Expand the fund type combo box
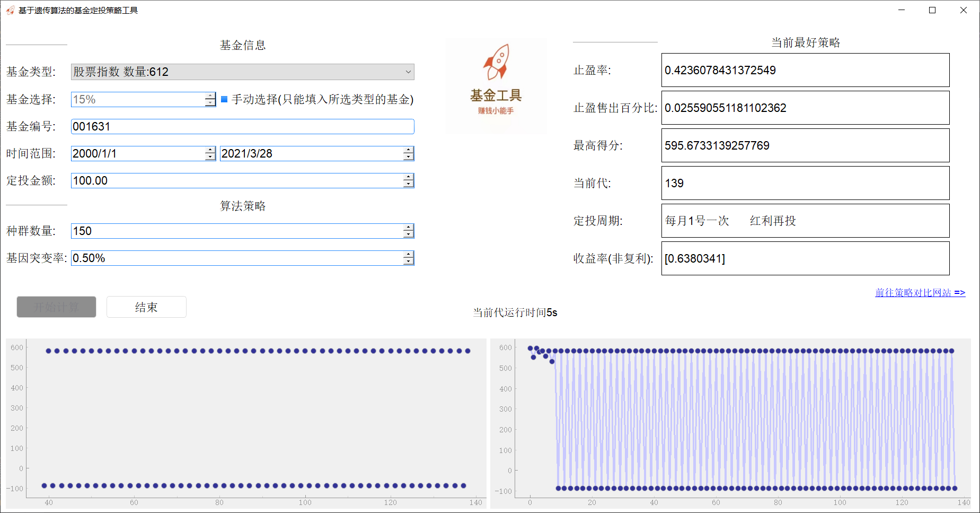This screenshot has height=513, width=980. point(242,72)
